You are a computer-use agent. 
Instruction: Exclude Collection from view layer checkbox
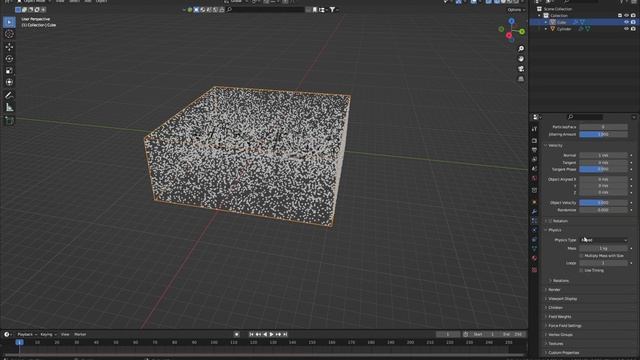click(620, 16)
